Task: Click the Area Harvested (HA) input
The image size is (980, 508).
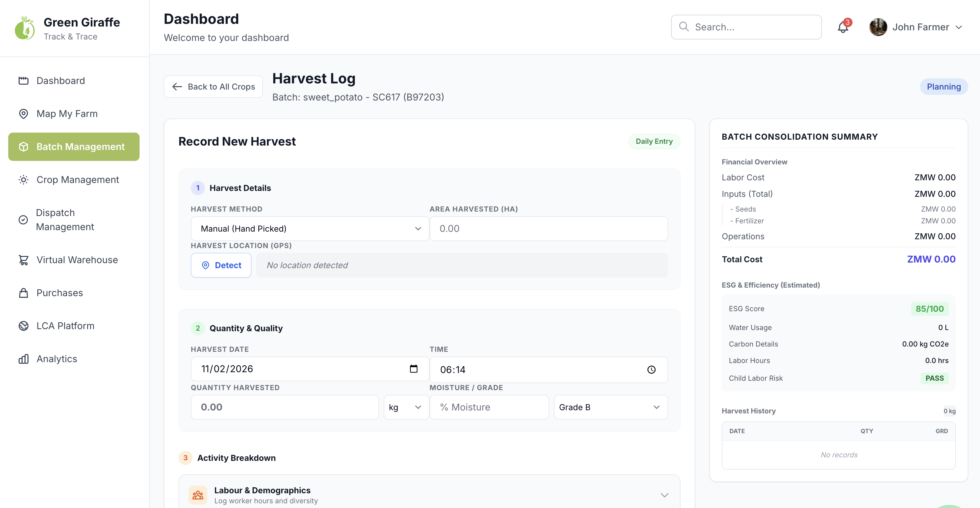Action: pyautogui.click(x=549, y=228)
